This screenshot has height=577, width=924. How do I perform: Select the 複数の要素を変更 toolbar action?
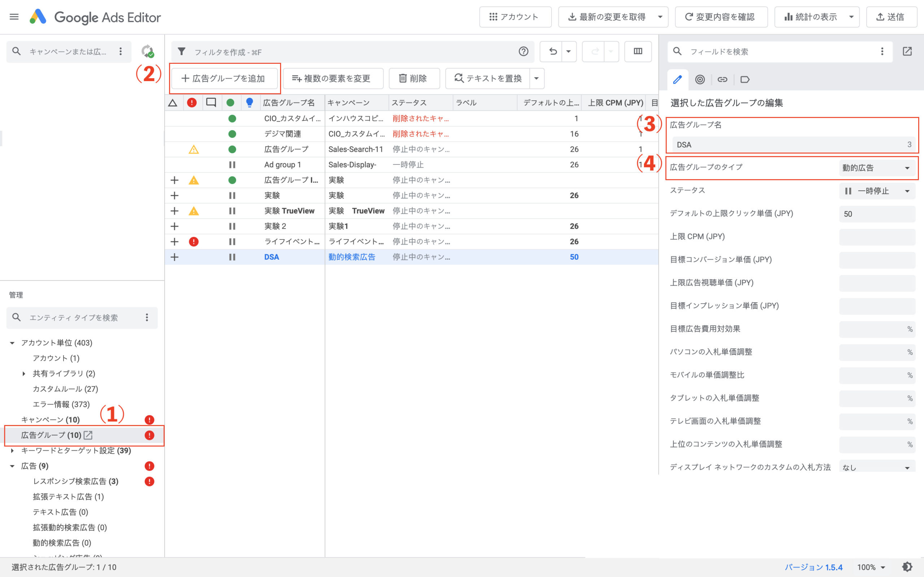click(332, 78)
